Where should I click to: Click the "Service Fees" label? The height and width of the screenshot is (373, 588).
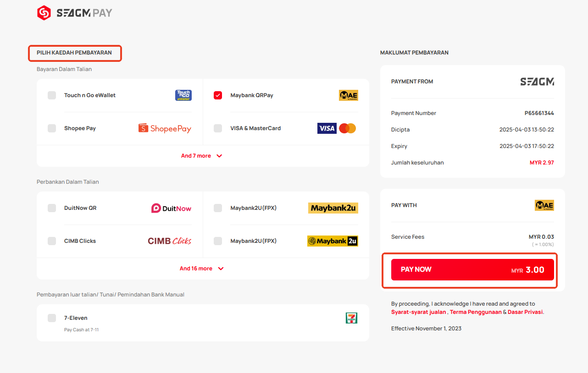[408, 237]
